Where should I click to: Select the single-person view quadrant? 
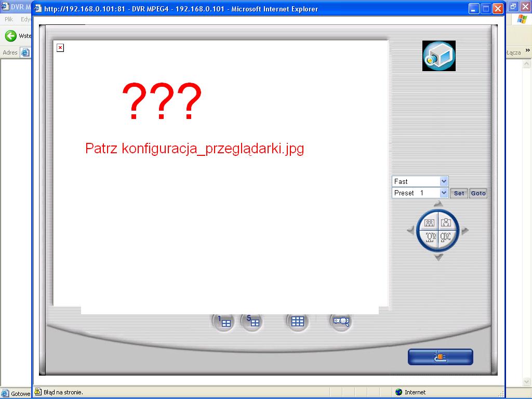click(x=446, y=222)
